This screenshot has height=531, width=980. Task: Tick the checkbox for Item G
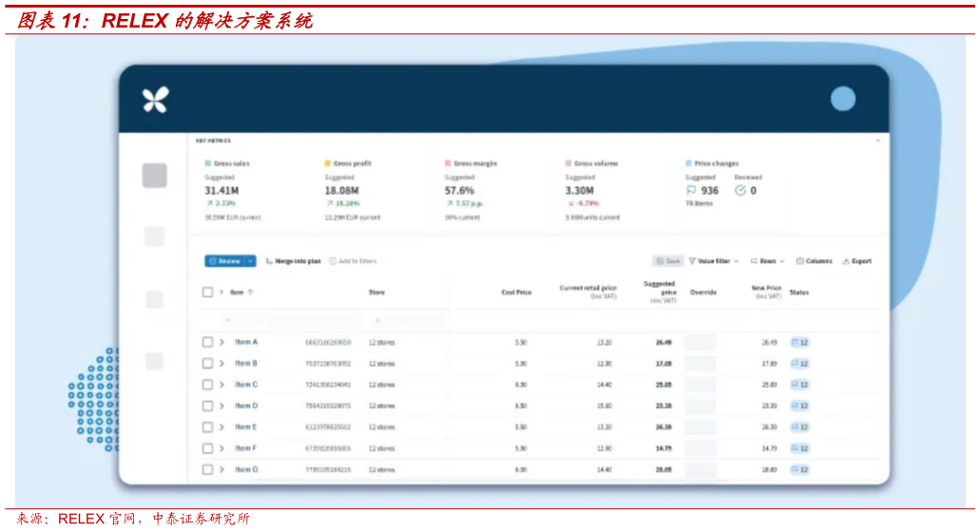point(207,470)
